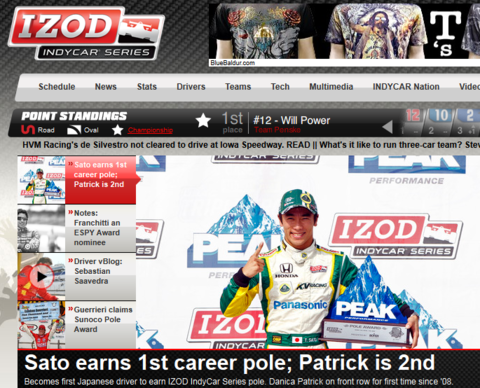Open the News menu item
The width and height of the screenshot is (480, 388).
106,87
